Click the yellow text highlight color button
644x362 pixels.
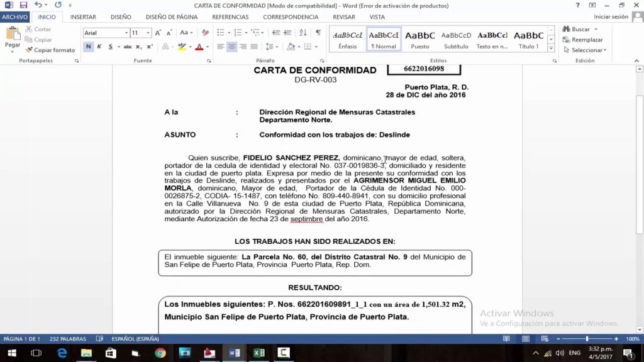pyautogui.click(x=181, y=47)
